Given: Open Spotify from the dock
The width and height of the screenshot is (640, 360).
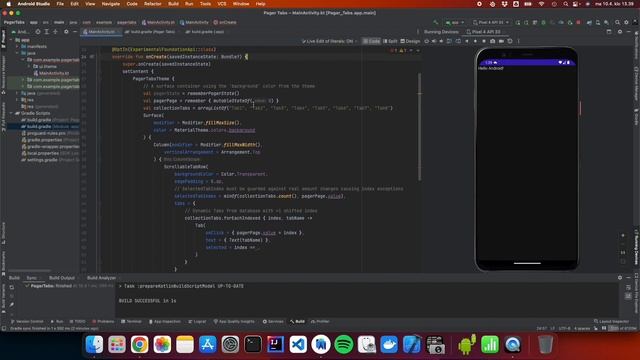Looking at the screenshot, I should 344,344.
